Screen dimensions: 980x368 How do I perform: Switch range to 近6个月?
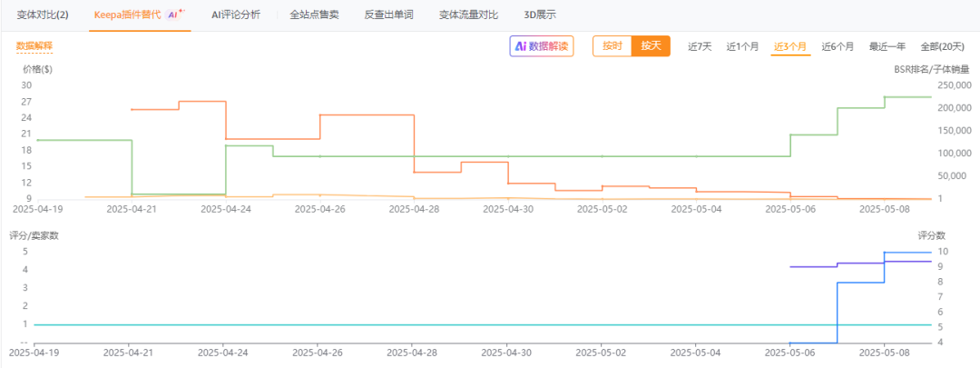[838, 46]
